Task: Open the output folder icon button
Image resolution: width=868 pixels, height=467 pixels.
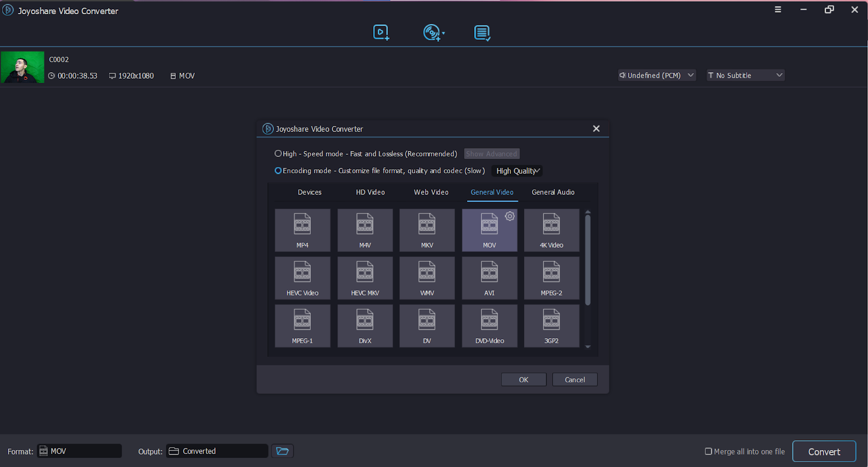Action: (x=282, y=451)
